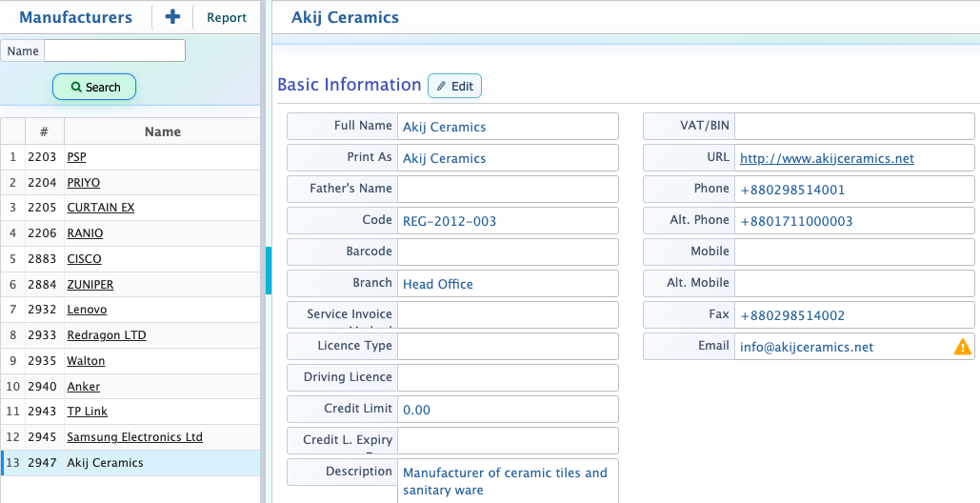This screenshot has height=503, width=980.
Task: Click the orange warning icon beside Email
Action: (963, 346)
